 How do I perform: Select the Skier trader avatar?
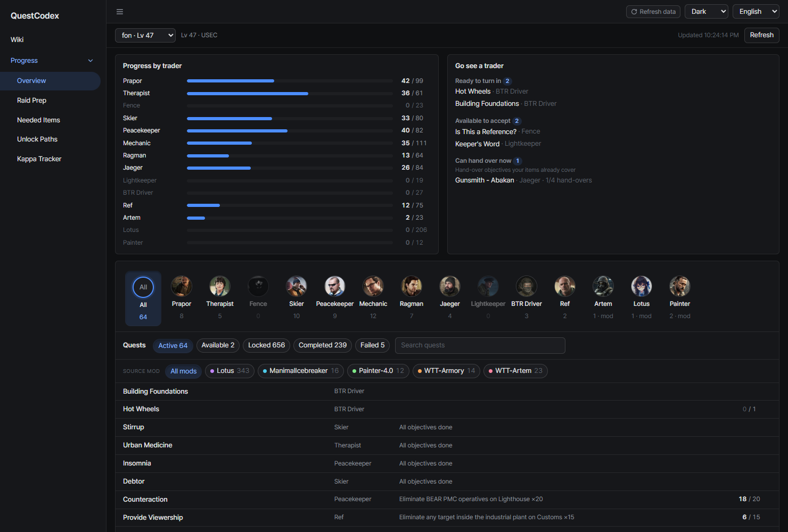tap(297, 286)
